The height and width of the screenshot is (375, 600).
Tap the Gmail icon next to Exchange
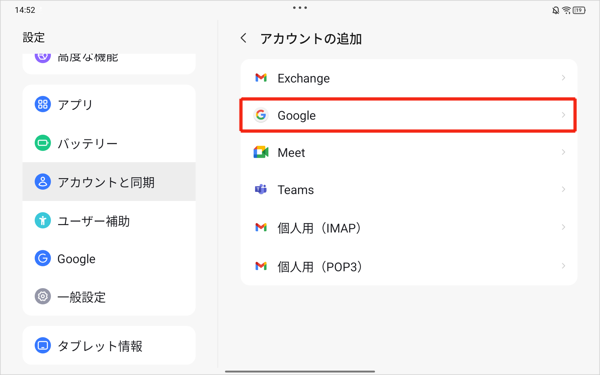click(x=261, y=78)
